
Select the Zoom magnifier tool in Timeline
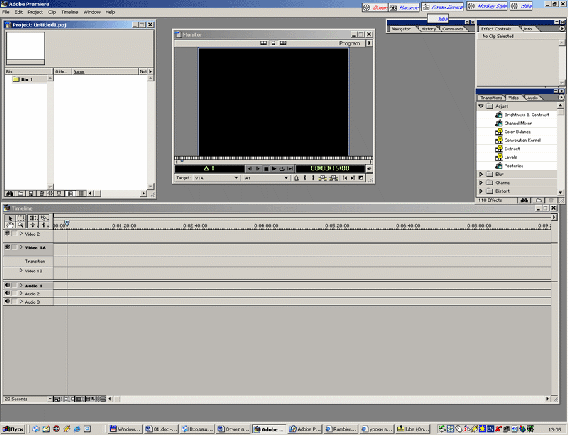pos(21,225)
